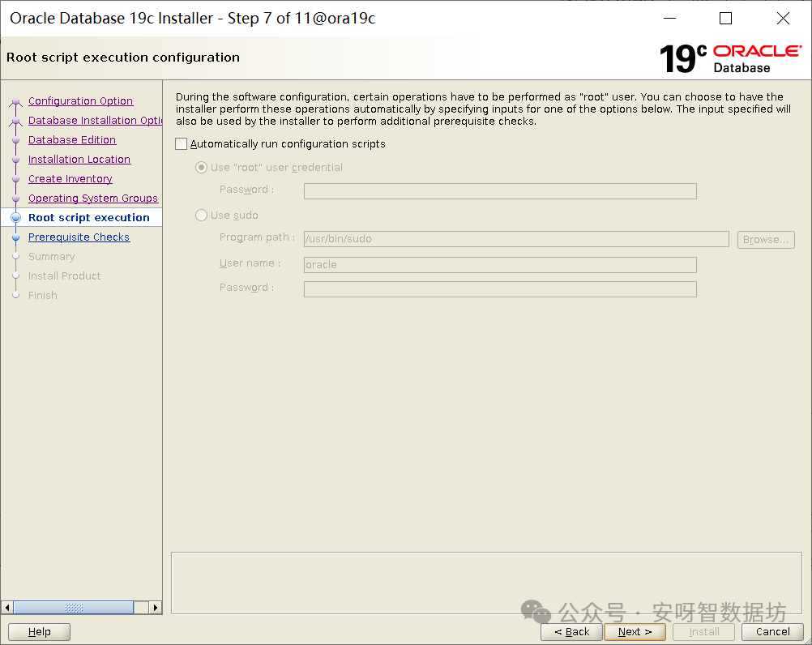This screenshot has height=645, width=812.
Task: Open Database Installation Option step link
Action: (96, 120)
